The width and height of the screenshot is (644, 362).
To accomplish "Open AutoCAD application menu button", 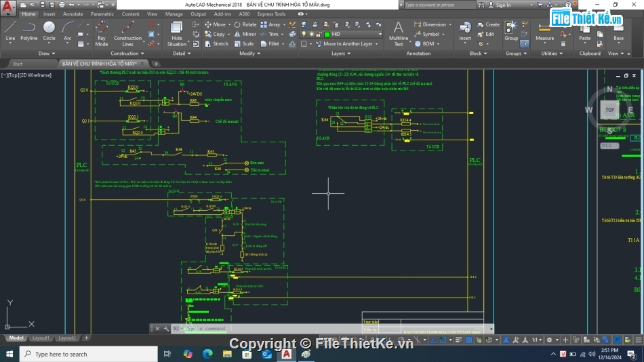I will click(8, 7).
